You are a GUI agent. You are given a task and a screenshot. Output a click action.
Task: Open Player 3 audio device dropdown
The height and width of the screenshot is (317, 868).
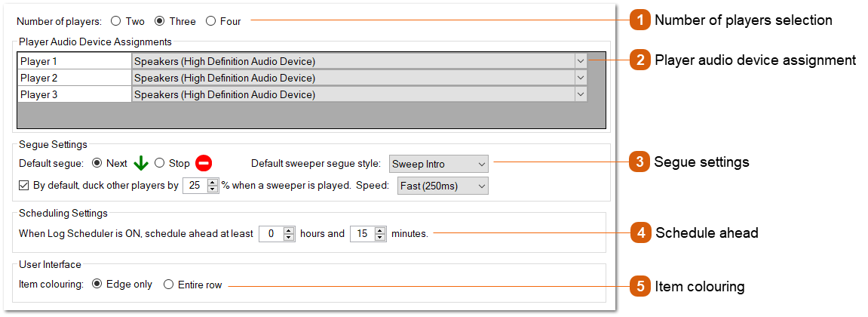click(x=580, y=94)
